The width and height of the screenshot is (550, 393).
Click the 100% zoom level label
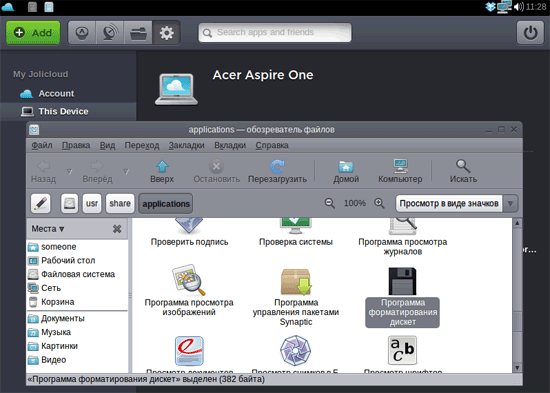[355, 203]
